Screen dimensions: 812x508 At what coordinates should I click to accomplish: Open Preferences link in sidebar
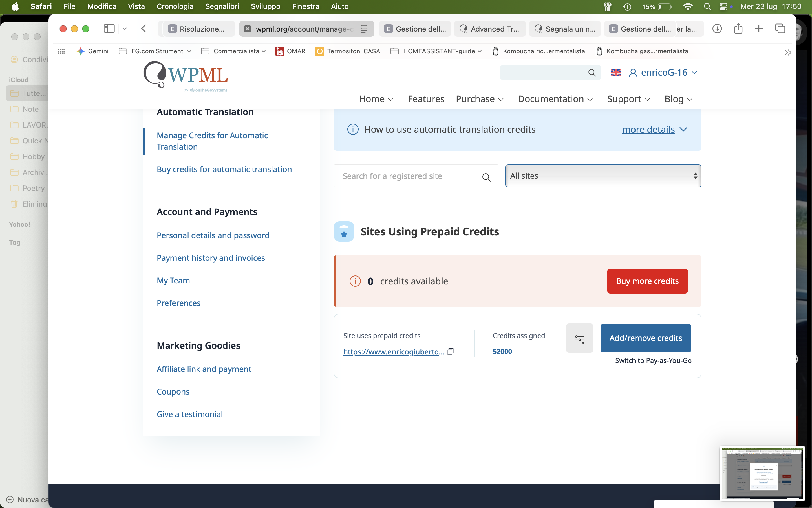click(x=178, y=303)
